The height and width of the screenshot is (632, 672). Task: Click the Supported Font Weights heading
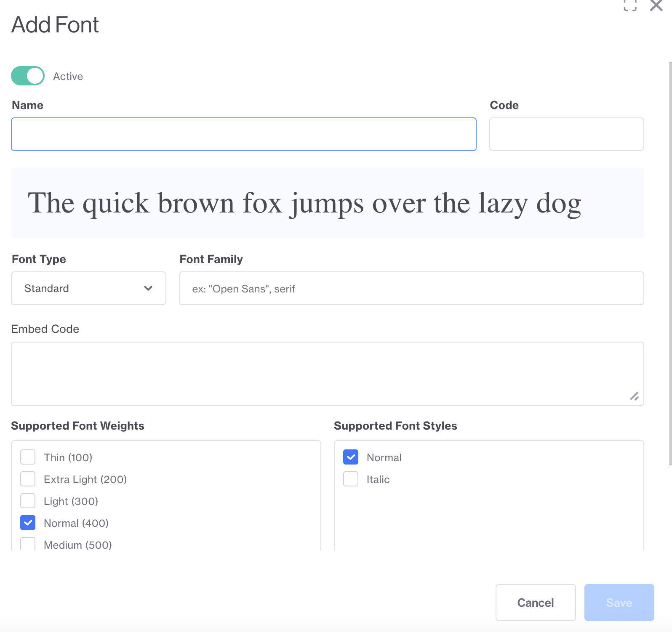click(78, 426)
